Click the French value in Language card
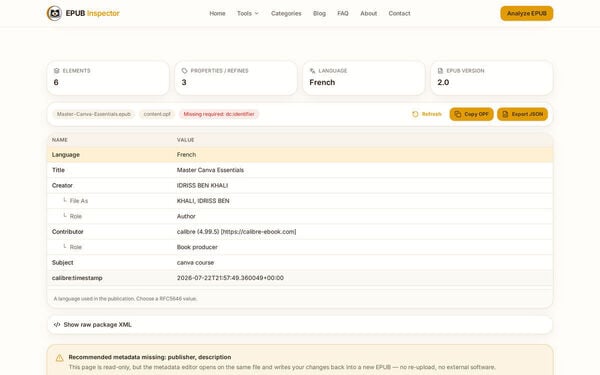Image resolution: width=600 pixels, height=375 pixels. pyautogui.click(x=322, y=82)
